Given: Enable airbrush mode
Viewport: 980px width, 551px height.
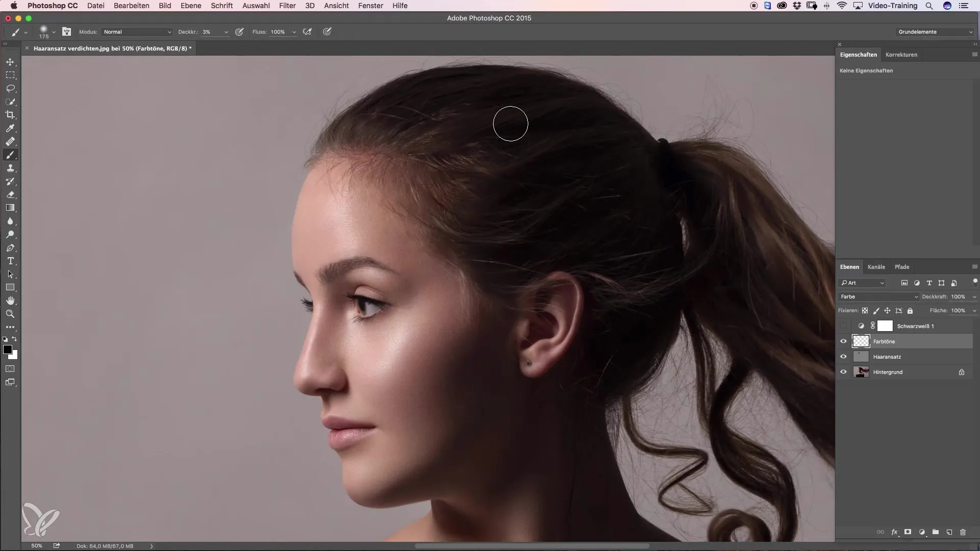Looking at the screenshot, I should (x=307, y=32).
